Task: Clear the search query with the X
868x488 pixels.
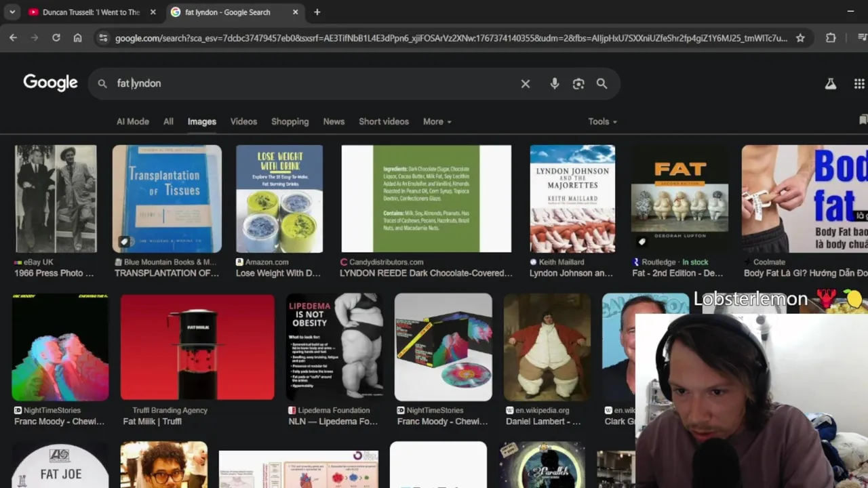Action: point(526,83)
